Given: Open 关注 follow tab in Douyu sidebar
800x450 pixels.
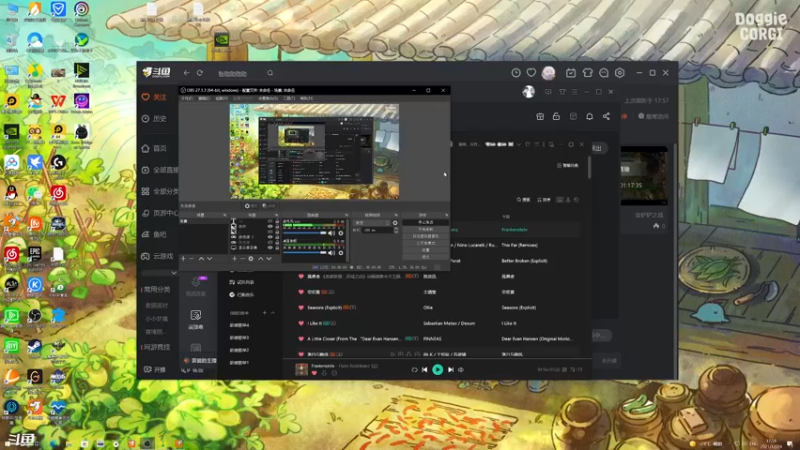Looking at the screenshot, I should pos(154,97).
